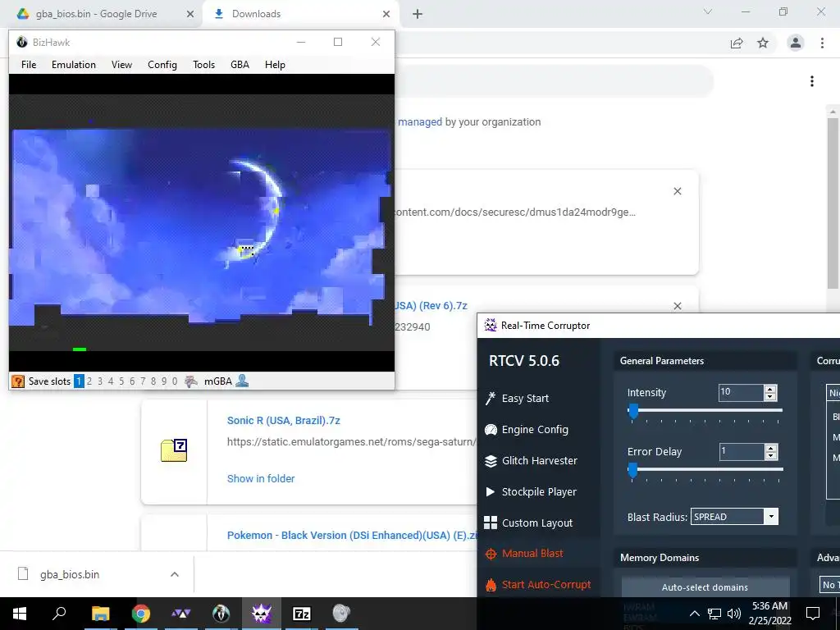This screenshot has width=840, height=630.
Task: Click the Stockpile Player play icon
Action: 491,492
